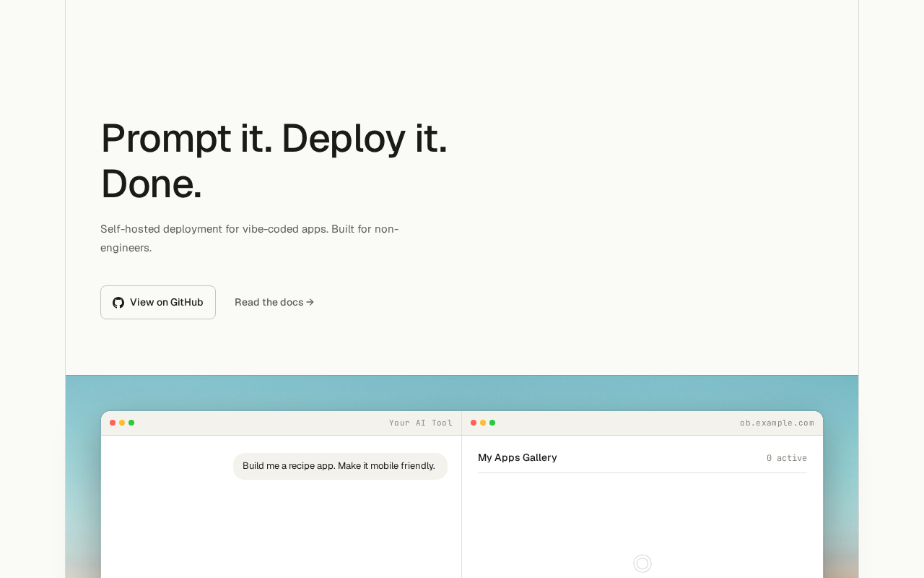Click the yellow dot in Your AI Tool window
The width and height of the screenshot is (924, 578).
(122, 423)
